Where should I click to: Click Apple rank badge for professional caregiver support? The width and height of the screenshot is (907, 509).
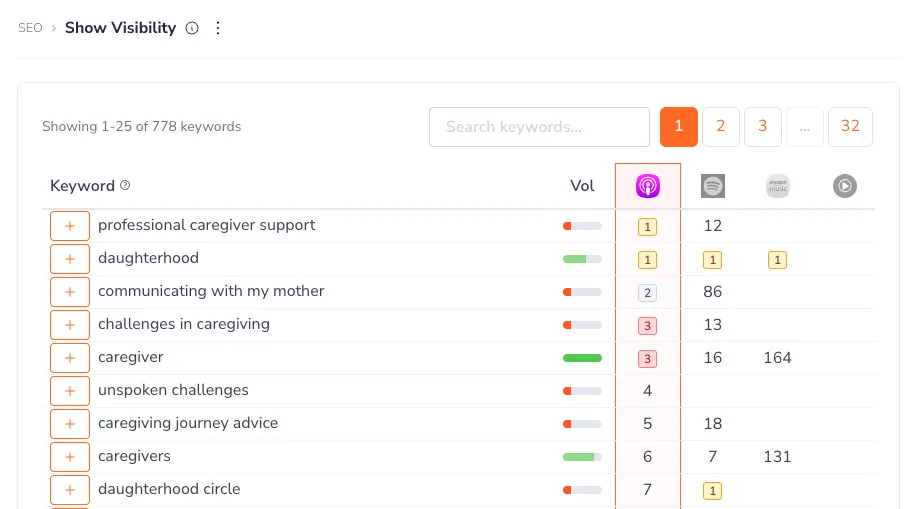point(647,227)
